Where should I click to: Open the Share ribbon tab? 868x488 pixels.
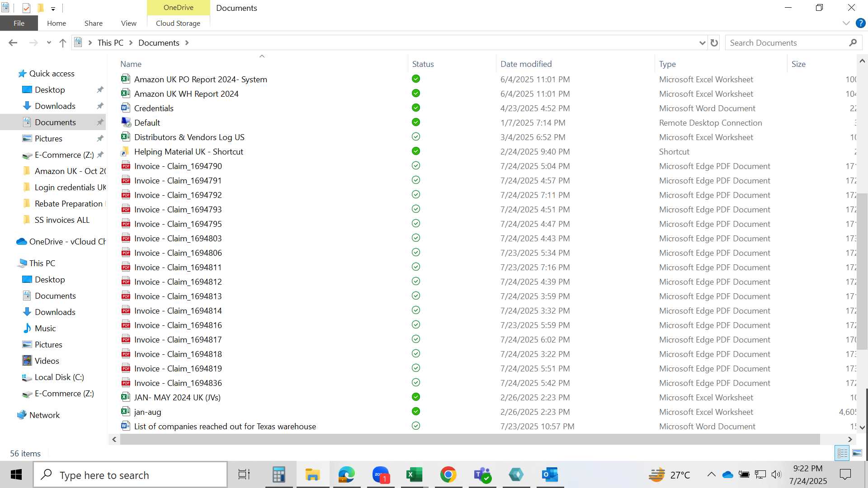click(x=94, y=23)
